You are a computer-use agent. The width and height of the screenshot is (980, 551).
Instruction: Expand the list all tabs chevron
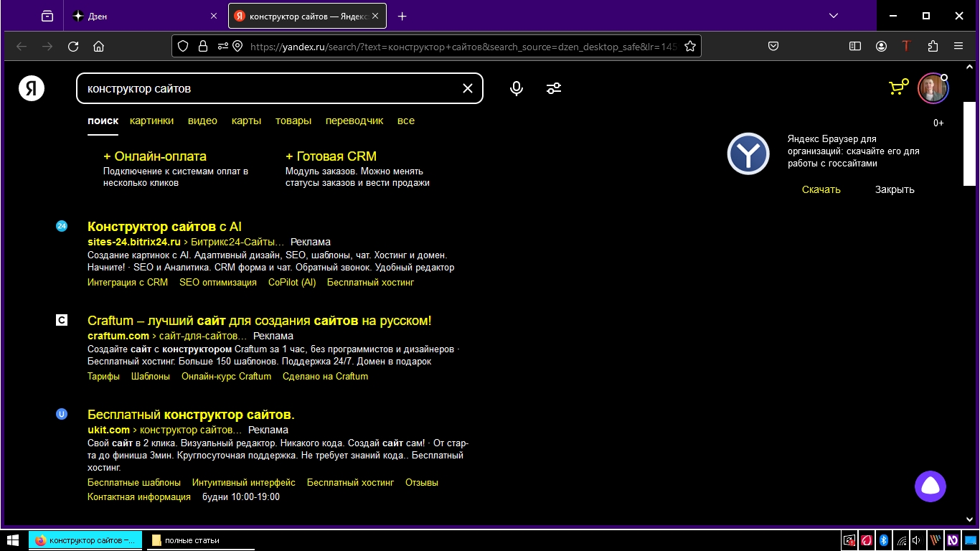point(834,16)
